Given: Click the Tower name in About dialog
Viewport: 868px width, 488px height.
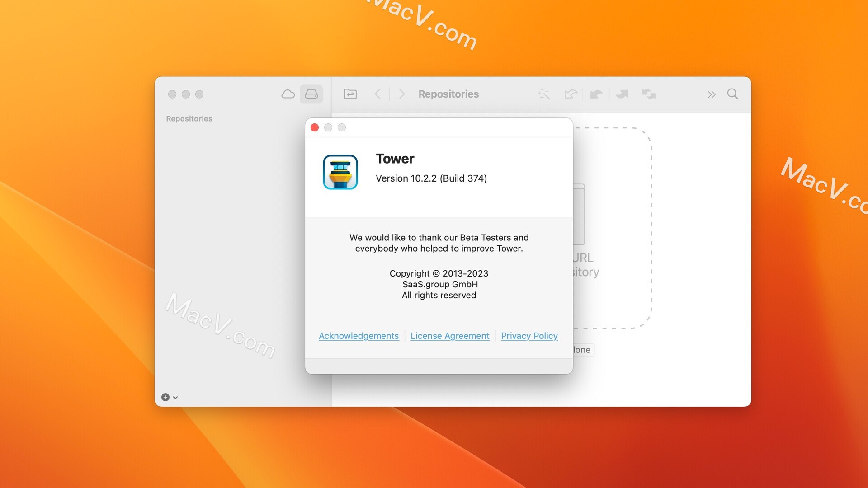Looking at the screenshot, I should click(x=395, y=159).
